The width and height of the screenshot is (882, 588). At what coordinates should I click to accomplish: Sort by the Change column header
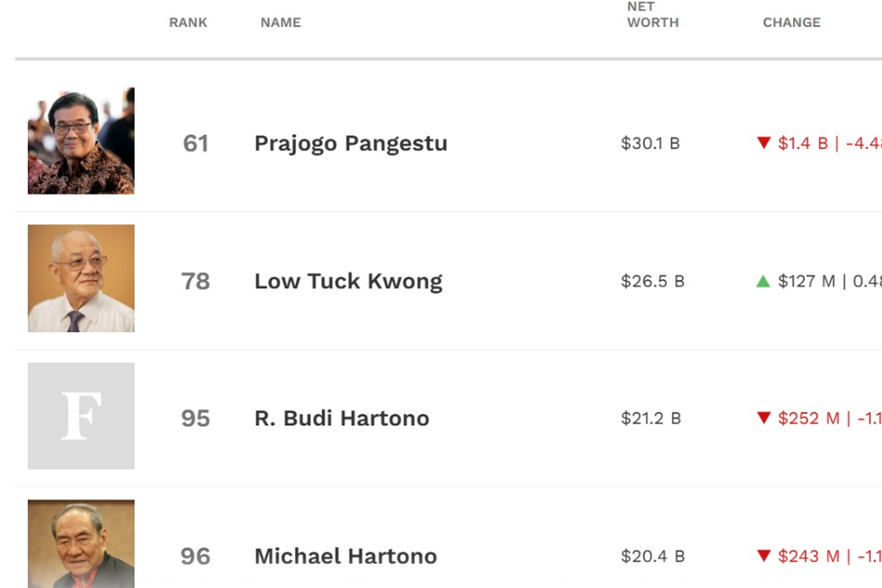pos(792,23)
